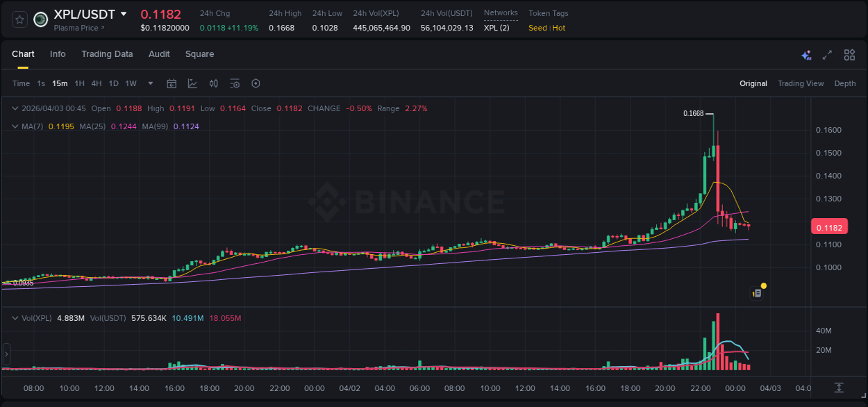The image size is (868, 407).
Task: Open indicator settings via the list-gear icon
Action: click(x=235, y=83)
